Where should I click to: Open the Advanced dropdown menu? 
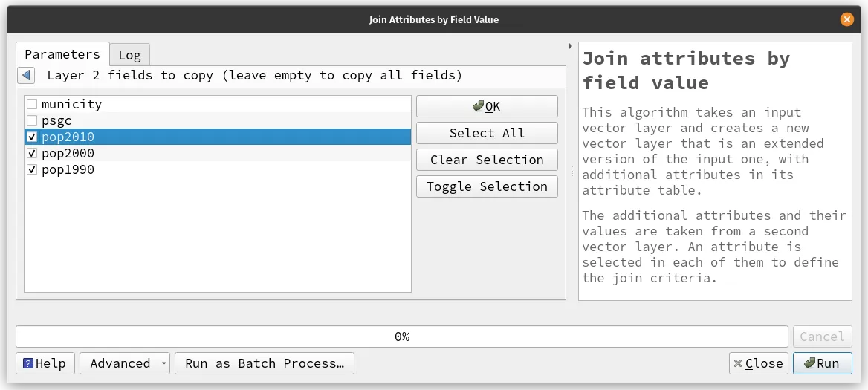(x=125, y=363)
